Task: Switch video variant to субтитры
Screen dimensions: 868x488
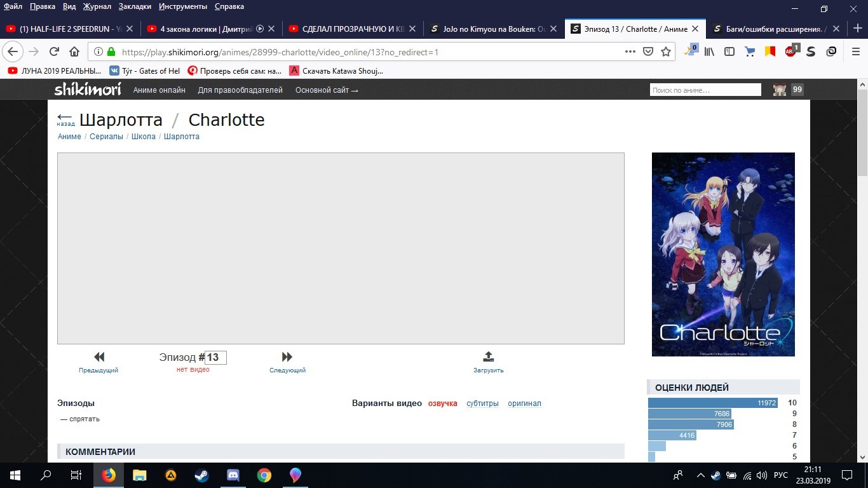Action: coord(482,403)
